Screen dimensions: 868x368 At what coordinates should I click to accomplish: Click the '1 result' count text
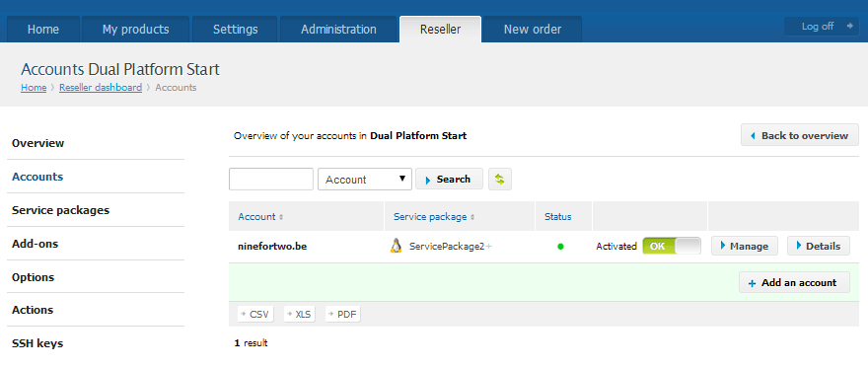[x=251, y=343]
